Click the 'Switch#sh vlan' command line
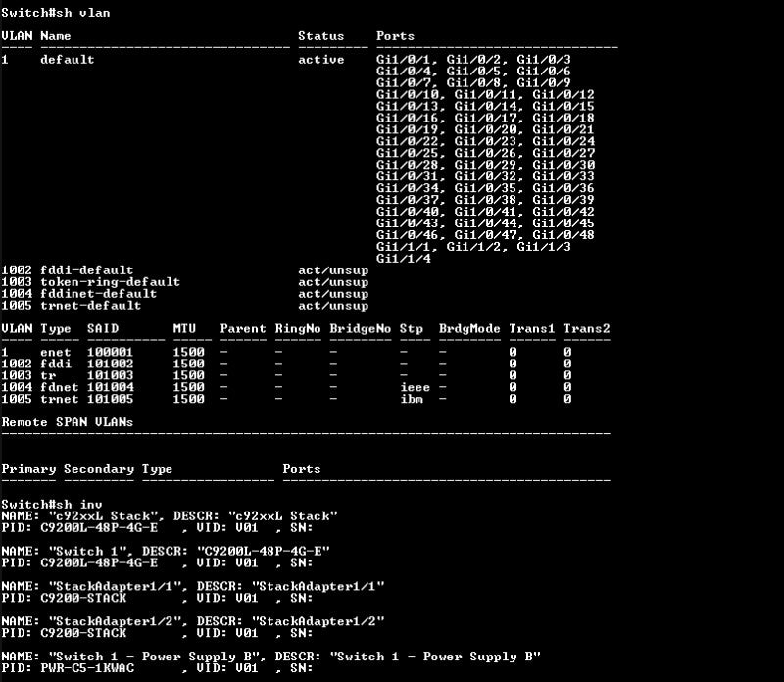Viewport: 784px width, 682px height. point(56,13)
